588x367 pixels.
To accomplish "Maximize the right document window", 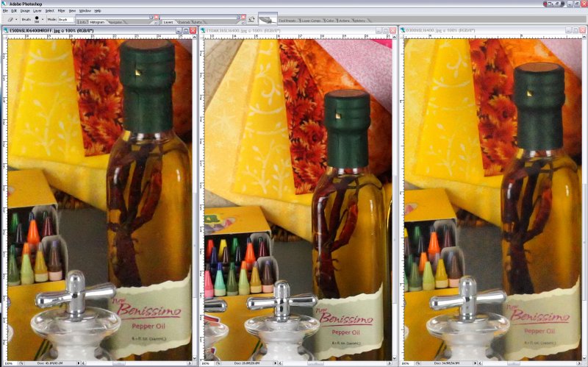I will click(576, 30).
